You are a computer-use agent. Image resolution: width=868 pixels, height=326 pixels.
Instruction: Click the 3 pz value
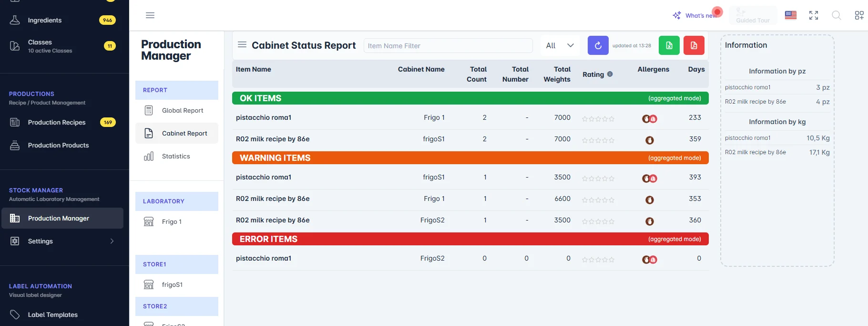[823, 87]
